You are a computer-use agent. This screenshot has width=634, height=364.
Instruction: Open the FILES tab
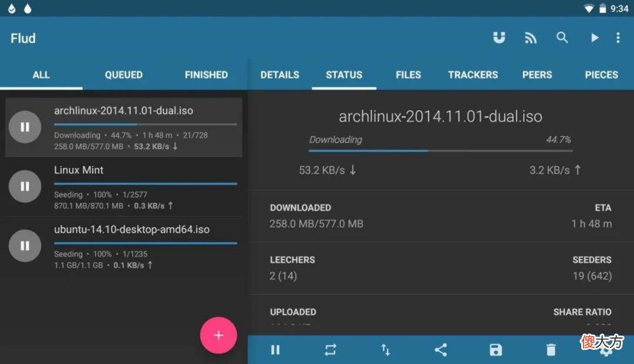[x=409, y=75]
